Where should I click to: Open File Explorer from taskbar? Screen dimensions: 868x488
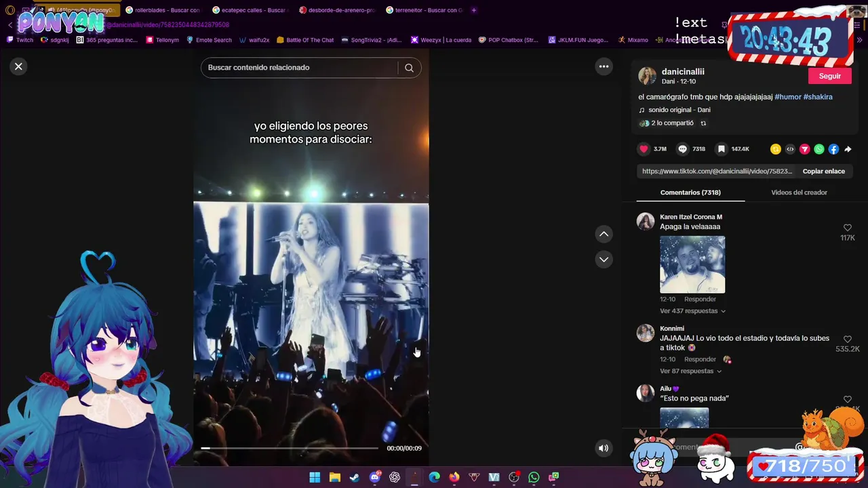(x=334, y=477)
